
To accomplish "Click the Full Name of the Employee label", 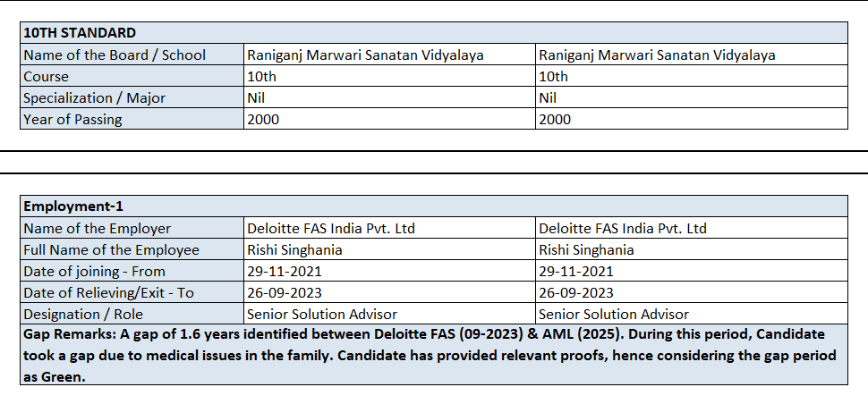I will (x=111, y=249).
